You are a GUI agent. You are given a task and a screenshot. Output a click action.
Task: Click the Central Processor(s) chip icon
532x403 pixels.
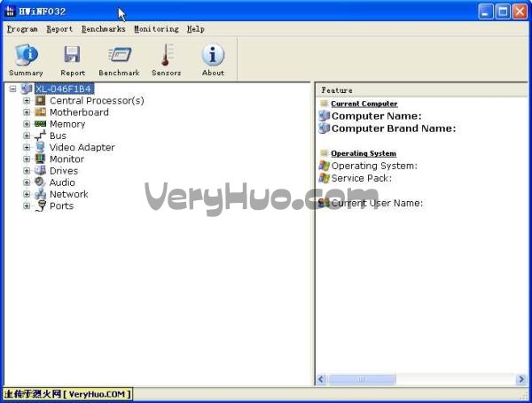[x=41, y=100]
